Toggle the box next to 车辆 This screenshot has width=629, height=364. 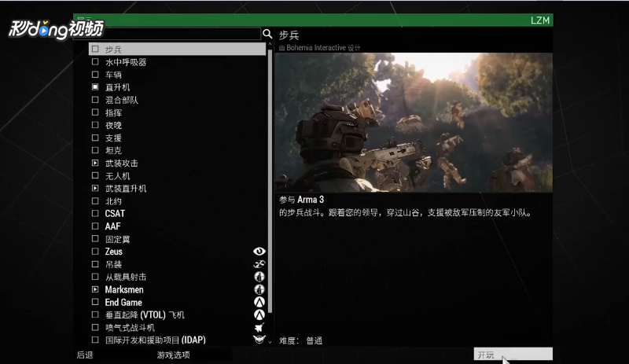(x=95, y=74)
